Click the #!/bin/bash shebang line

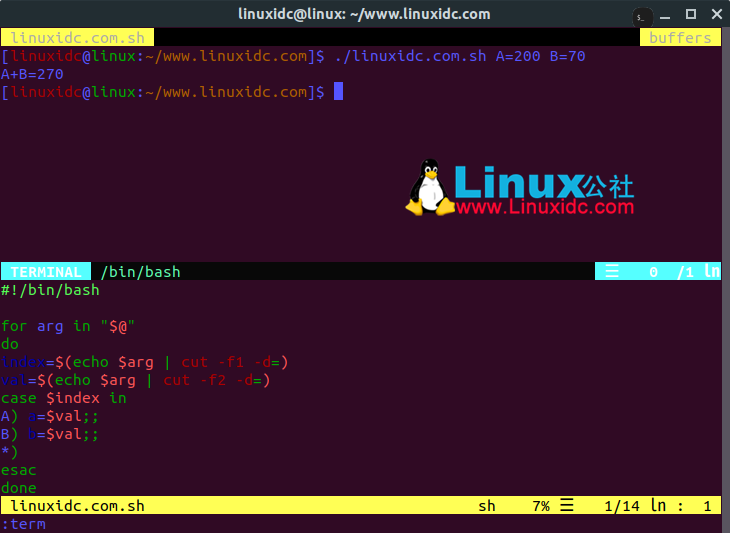[x=50, y=290]
